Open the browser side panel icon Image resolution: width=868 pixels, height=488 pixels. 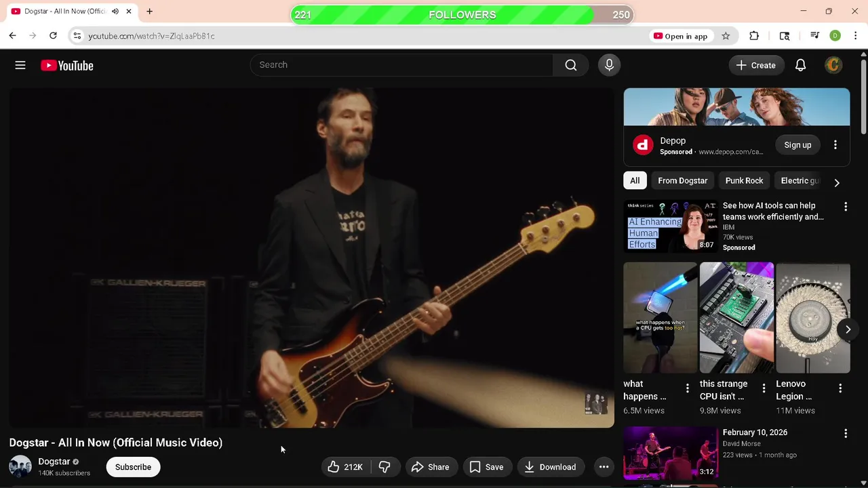(785, 36)
